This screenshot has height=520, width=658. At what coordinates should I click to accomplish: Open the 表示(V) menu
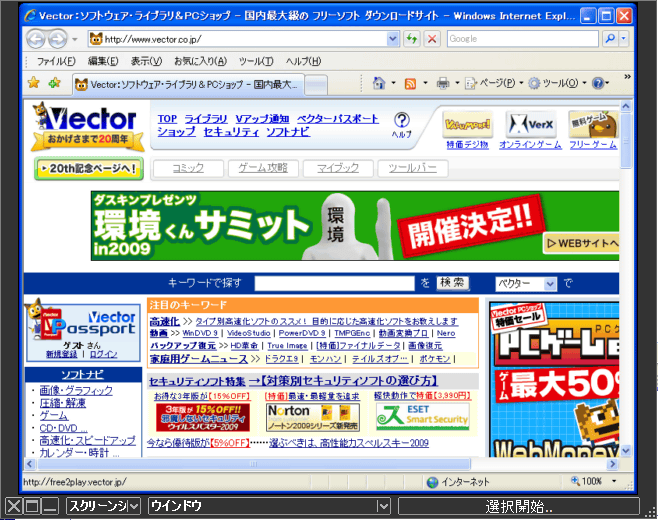point(146,61)
